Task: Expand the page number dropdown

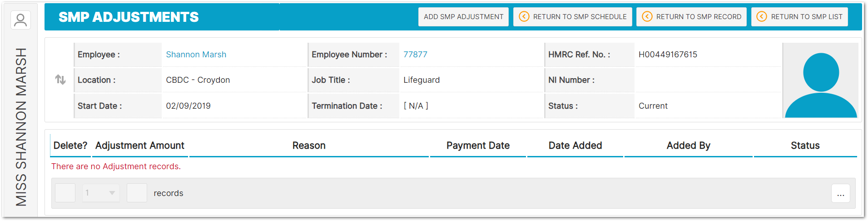Action: 101,193
